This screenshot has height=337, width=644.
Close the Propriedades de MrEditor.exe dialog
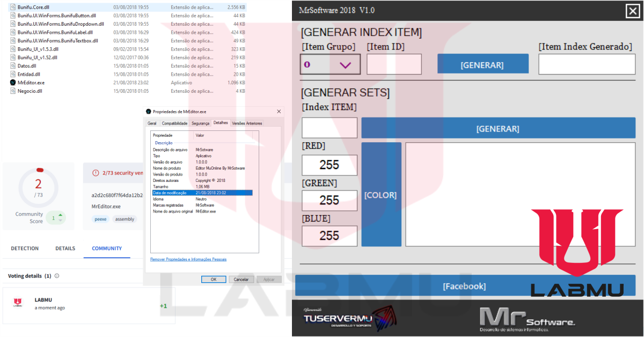point(279,112)
